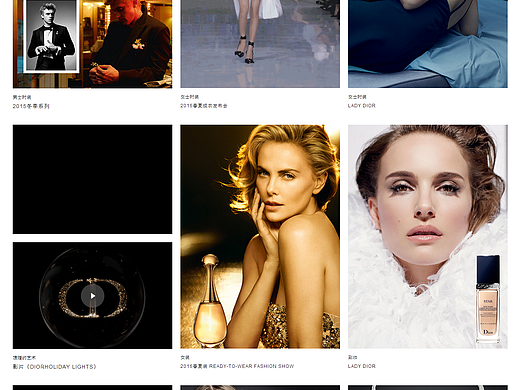Open LADY DIOR link under white feather ad
This screenshot has height=390, width=520.
pos(362,366)
